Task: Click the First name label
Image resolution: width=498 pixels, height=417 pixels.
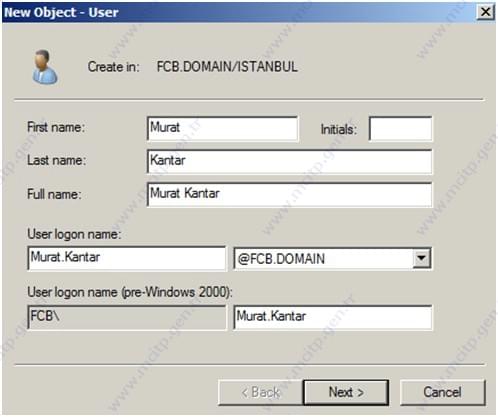Action: pyautogui.click(x=56, y=127)
